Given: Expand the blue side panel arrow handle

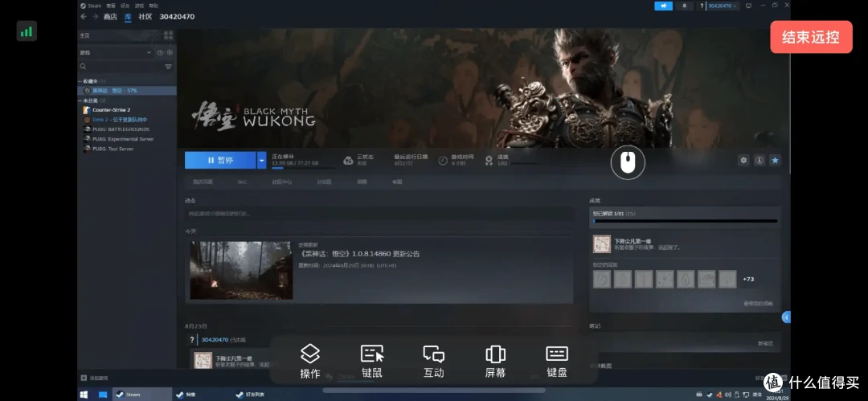Looking at the screenshot, I should click(786, 317).
